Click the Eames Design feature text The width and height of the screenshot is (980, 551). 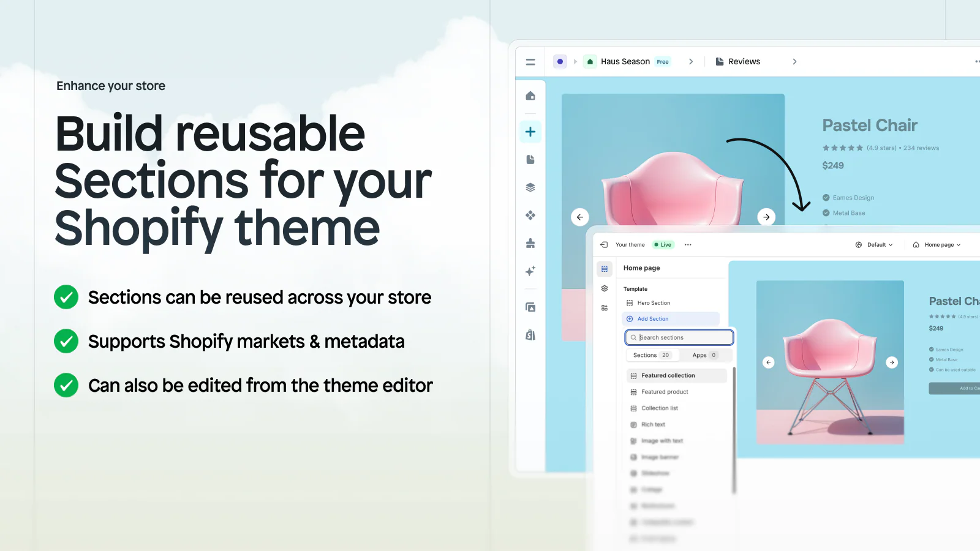[x=853, y=198]
